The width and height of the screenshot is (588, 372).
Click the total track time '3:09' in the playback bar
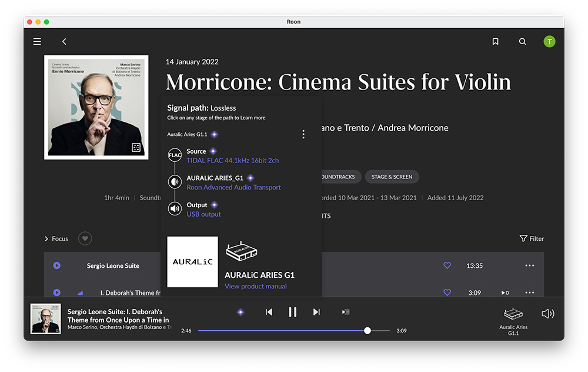[x=402, y=331]
